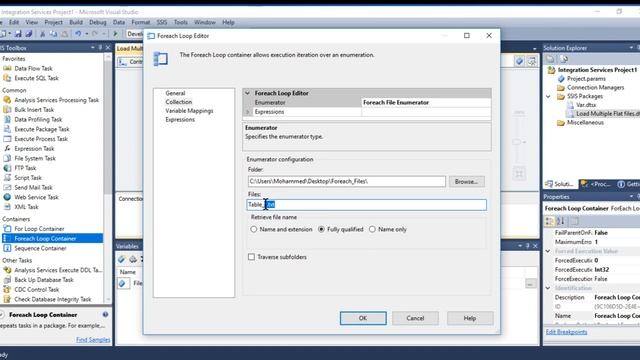Open Enumerator value Foreach File Enumerator
Image resolution: width=640 pixels, height=360 pixels.
click(x=426, y=102)
